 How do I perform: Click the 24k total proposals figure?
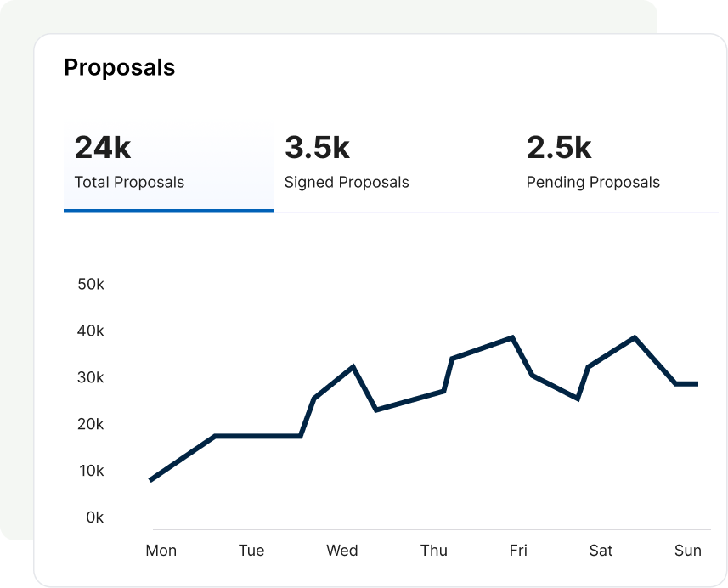click(103, 148)
